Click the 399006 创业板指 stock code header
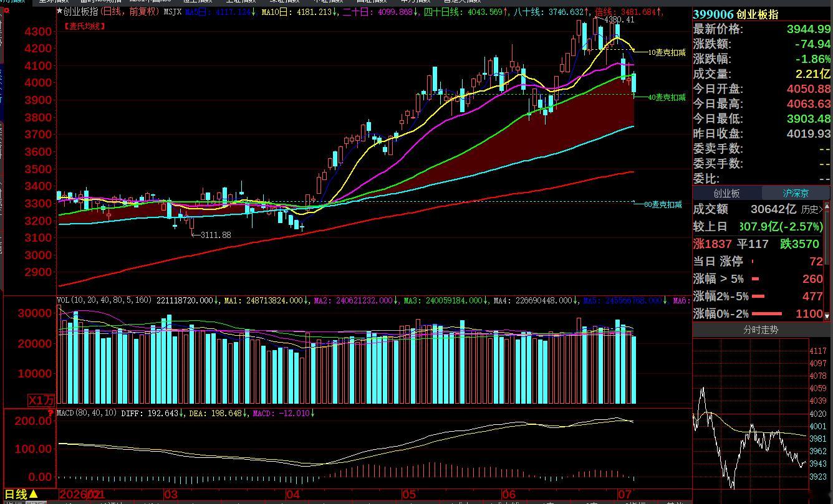 tap(736, 14)
